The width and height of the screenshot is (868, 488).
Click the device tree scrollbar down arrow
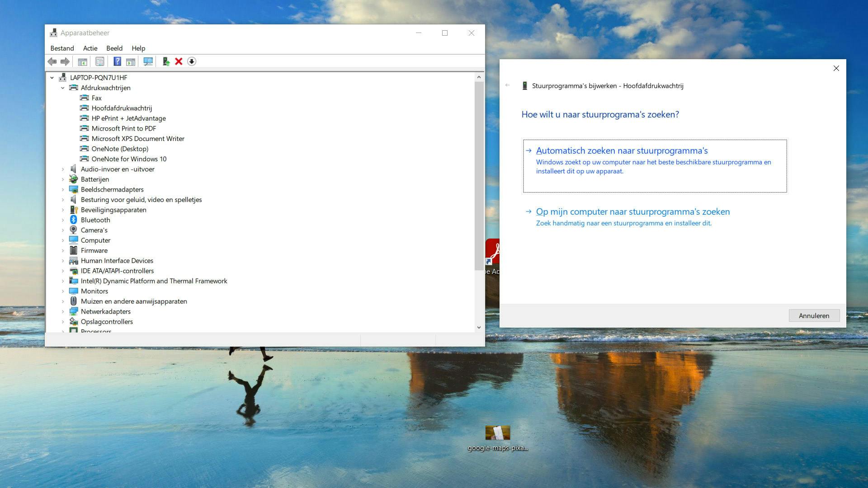[479, 328]
